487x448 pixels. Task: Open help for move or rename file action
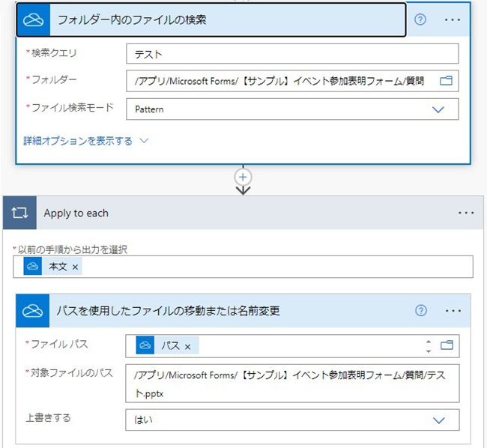(x=421, y=310)
